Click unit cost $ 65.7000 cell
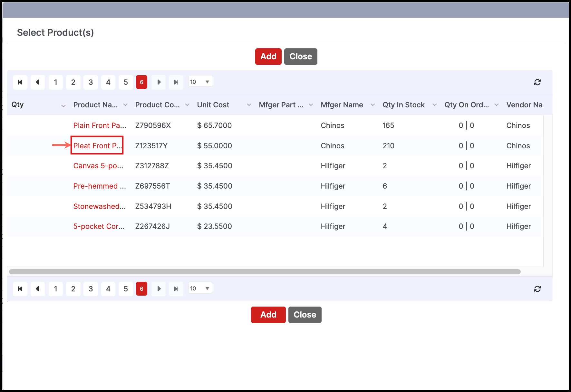The height and width of the screenshot is (392, 571). (214, 125)
